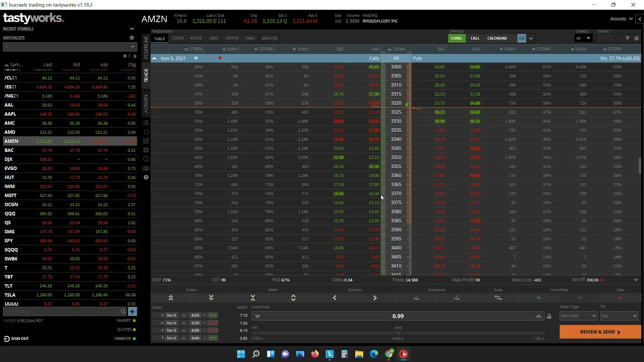The height and width of the screenshot is (362, 644).
Task: Click the option chain vertical scrollbar
Action: pos(640,166)
